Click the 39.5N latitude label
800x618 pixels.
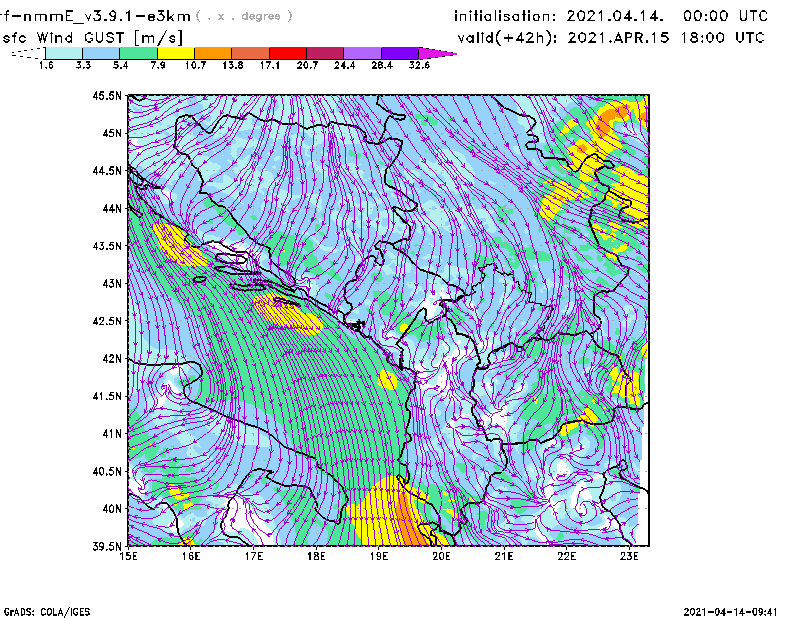107,547
